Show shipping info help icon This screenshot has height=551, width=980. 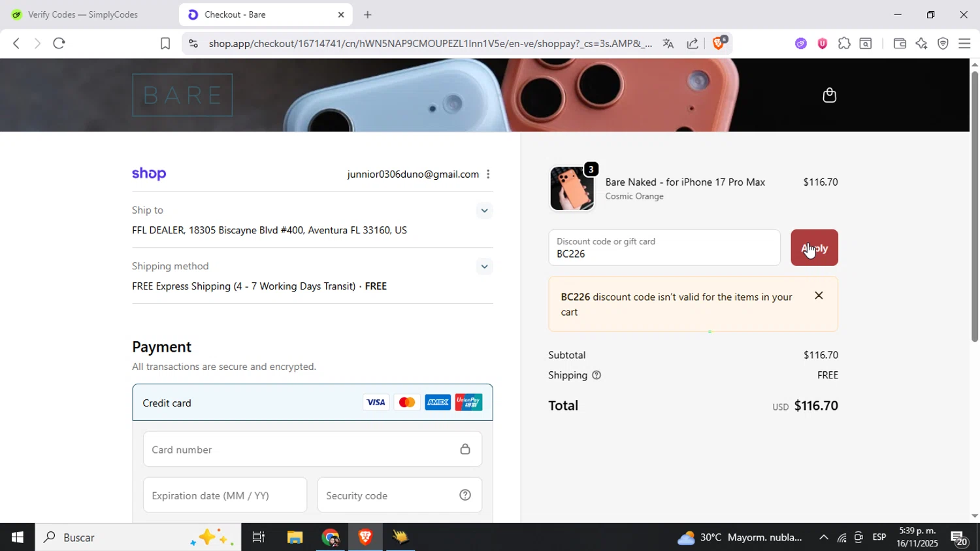[596, 375]
